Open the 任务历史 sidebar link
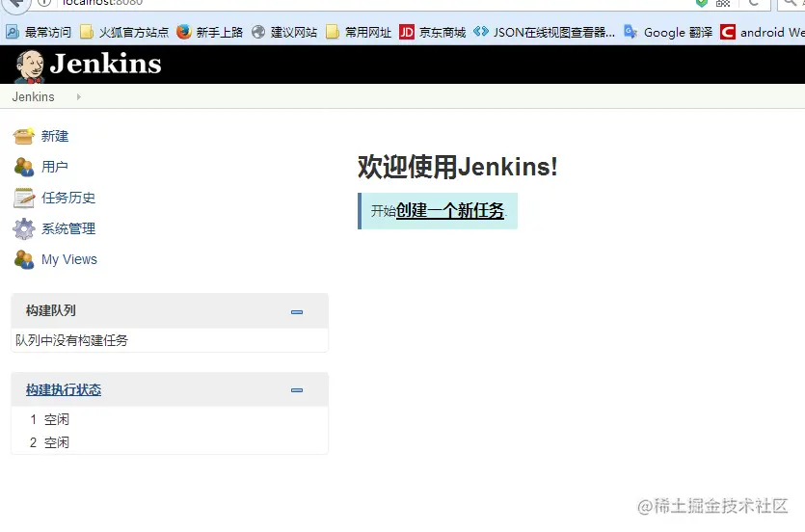This screenshot has height=532, width=805. (68, 198)
